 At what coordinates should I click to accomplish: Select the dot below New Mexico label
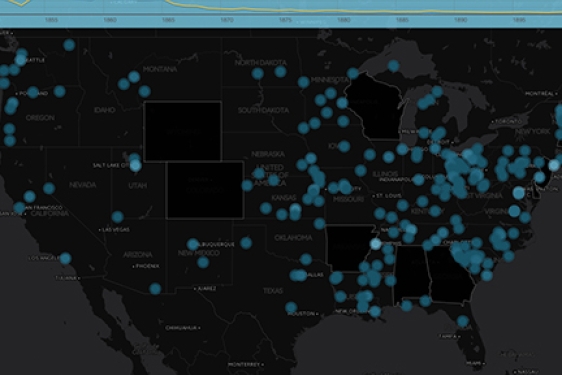tap(203, 262)
